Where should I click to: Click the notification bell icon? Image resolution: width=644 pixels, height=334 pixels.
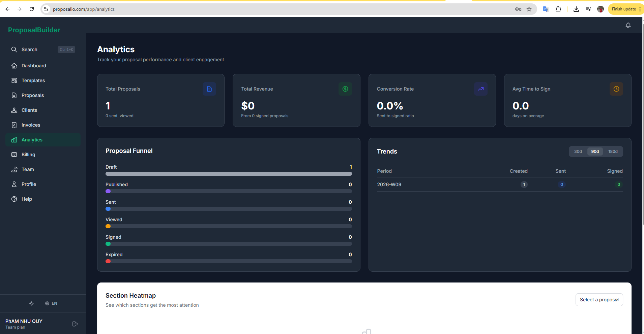(628, 25)
